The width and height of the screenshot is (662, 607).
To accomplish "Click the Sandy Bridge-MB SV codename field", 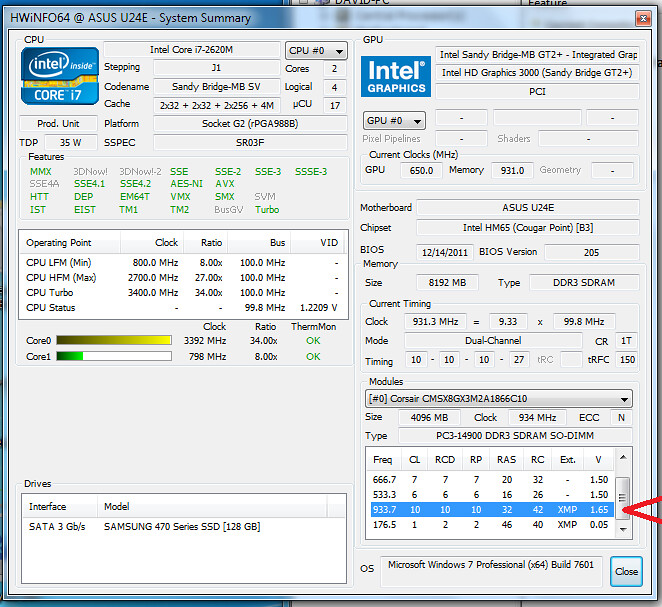I will click(217, 87).
